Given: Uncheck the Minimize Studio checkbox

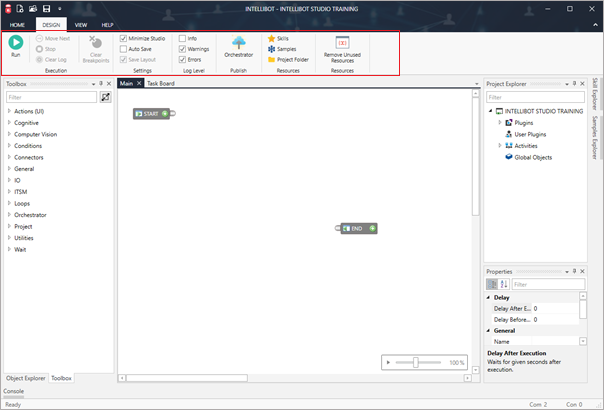Looking at the screenshot, I should 124,38.
